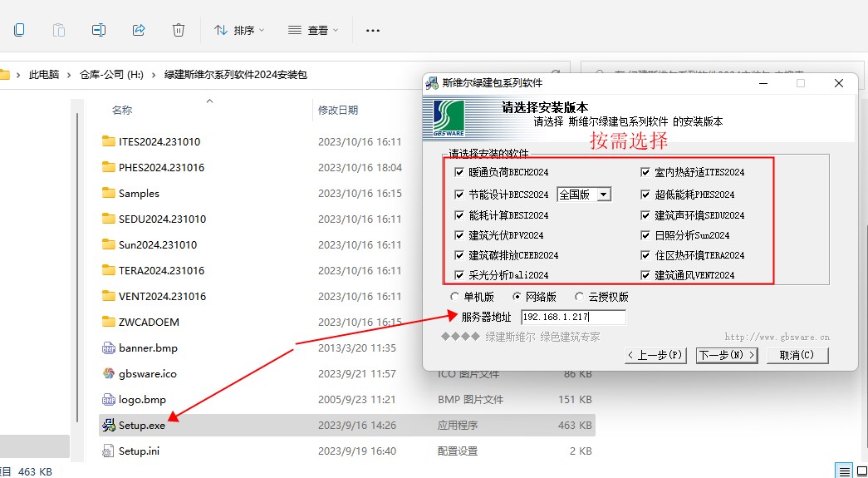Screen dimensions: 868x478
Task: Click the delete trash icon
Action: pos(179,30)
